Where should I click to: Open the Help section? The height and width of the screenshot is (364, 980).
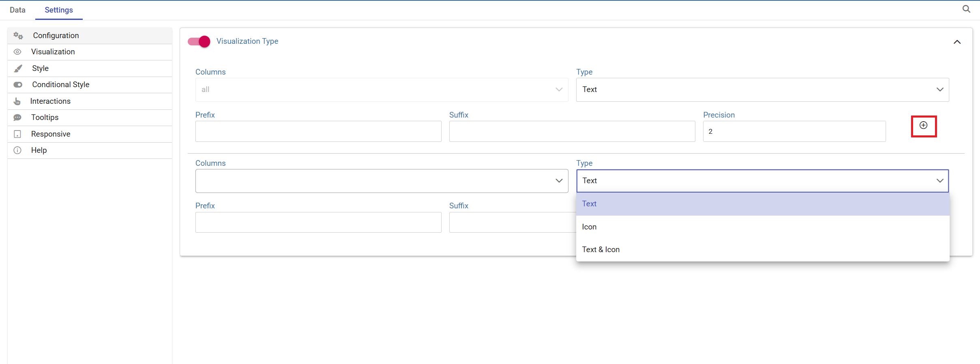[90, 150]
